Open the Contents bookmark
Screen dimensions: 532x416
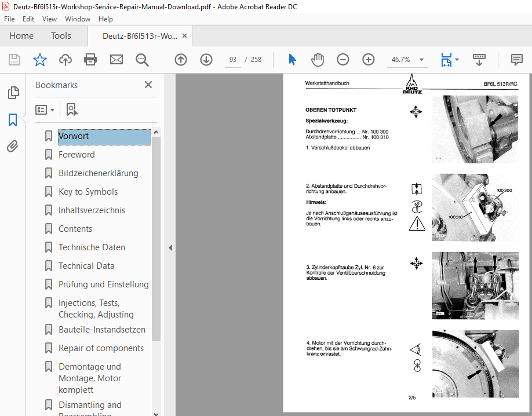coord(75,229)
